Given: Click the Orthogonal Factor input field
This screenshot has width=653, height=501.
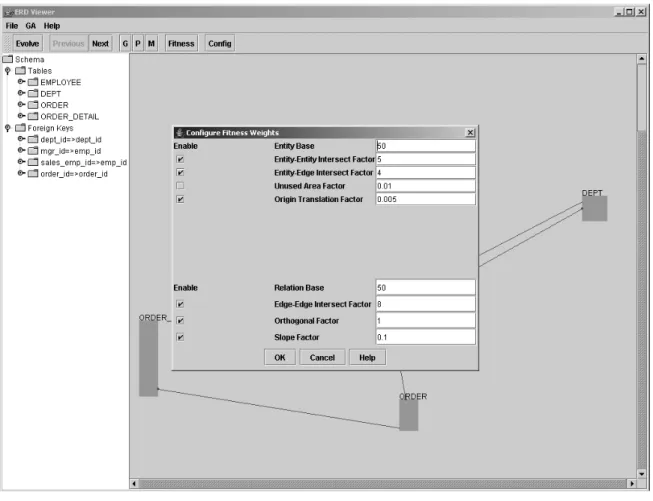Looking at the screenshot, I should [425, 321].
